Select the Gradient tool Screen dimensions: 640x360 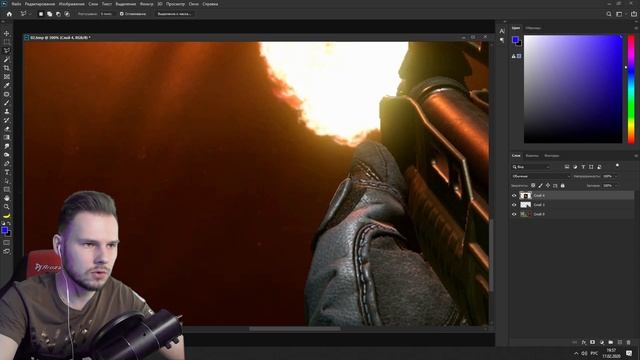7,137
